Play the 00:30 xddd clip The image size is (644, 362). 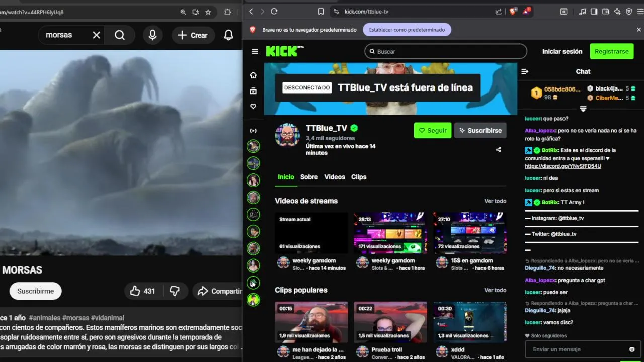[x=470, y=322]
